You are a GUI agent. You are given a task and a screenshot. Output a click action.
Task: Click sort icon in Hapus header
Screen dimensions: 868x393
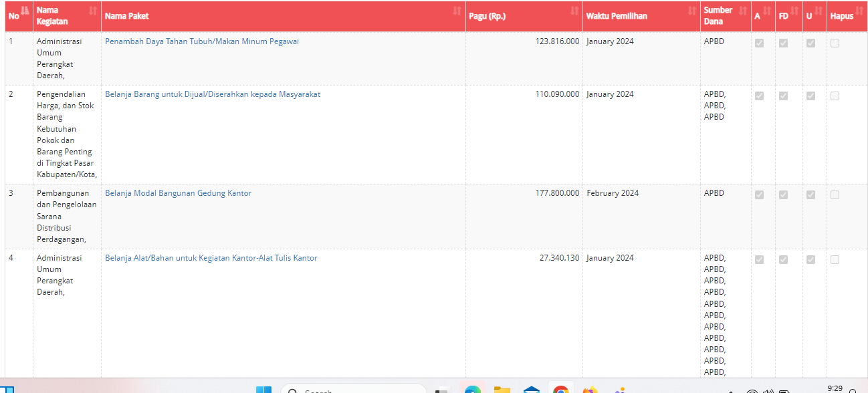click(860, 11)
